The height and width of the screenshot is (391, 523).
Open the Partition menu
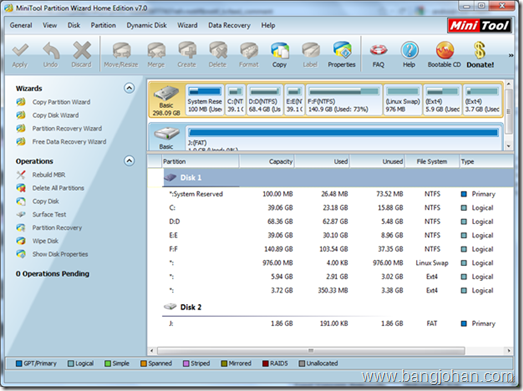point(103,25)
